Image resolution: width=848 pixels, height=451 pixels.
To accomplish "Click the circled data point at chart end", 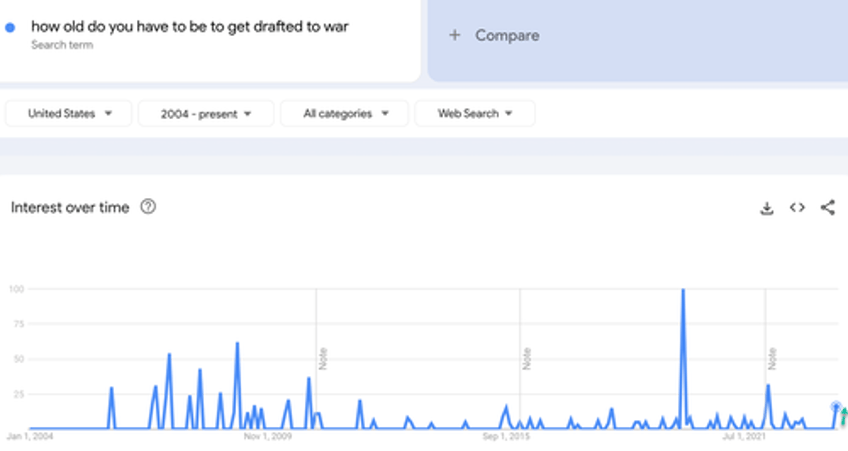I will click(x=836, y=406).
